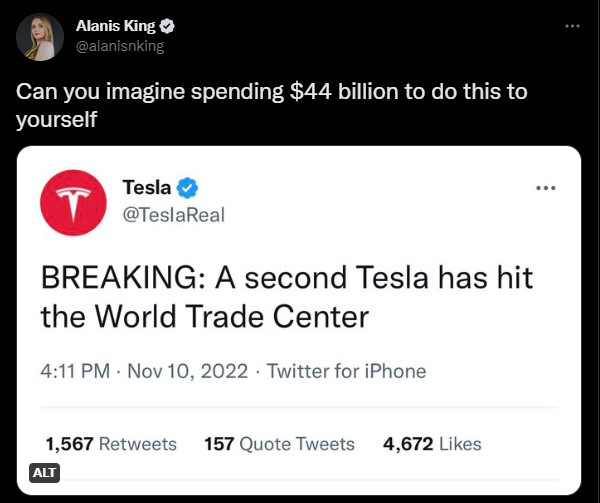Open the 157 Quote Tweets list

coord(278,444)
